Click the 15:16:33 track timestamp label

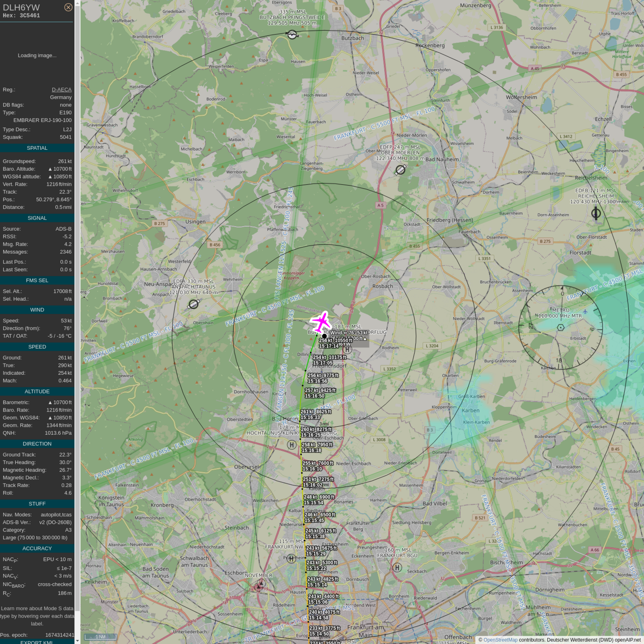pyautogui.click(x=310, y=417)
